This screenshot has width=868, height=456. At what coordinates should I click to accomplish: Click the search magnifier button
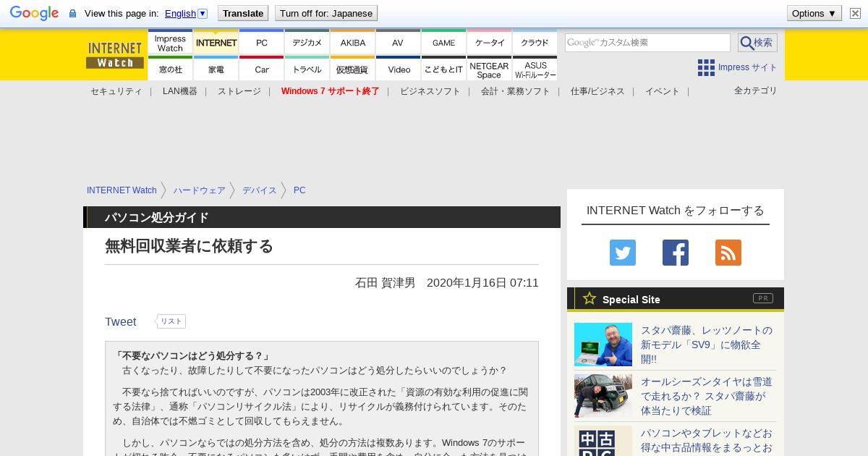pyautogui.click(x=757, y=43)
